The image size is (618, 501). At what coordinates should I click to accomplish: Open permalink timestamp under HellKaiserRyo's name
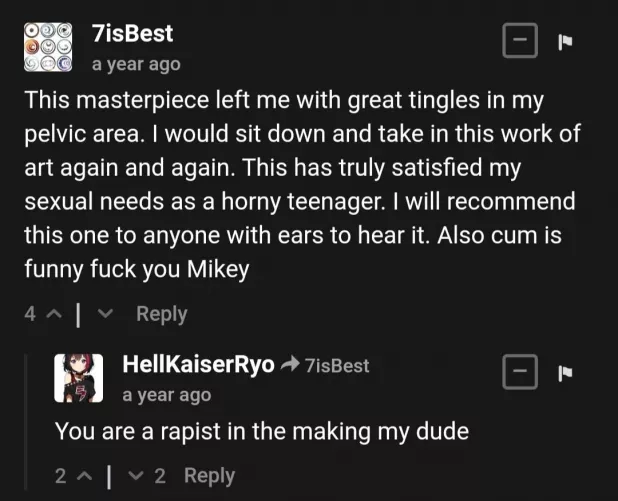tap(166, 395)
